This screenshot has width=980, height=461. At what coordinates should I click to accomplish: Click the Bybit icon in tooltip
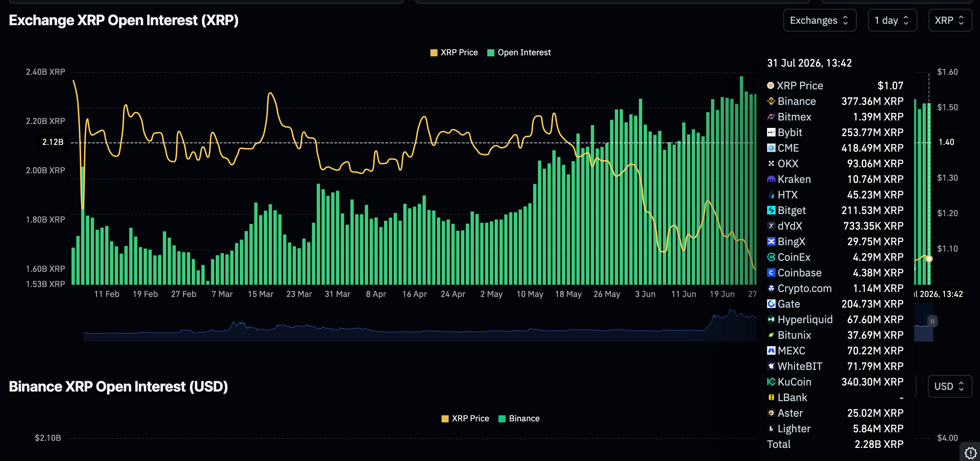coord(771,133)
